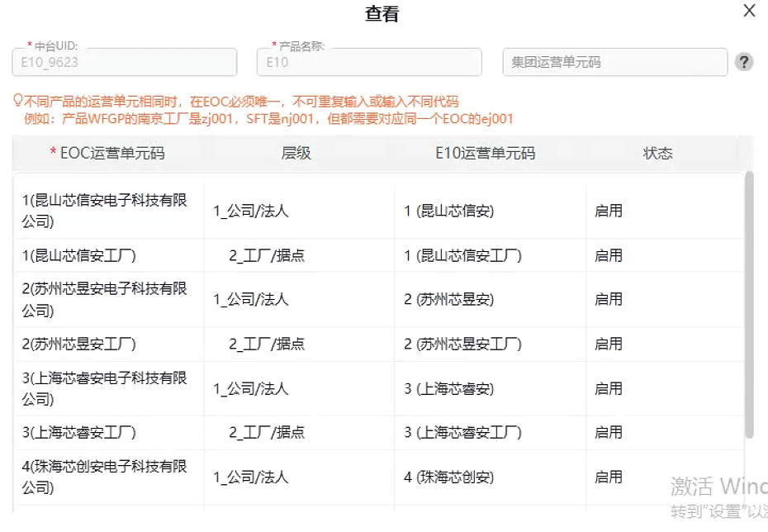Select the 2(苏州芯昱安工厂) EOC cell
Image resolution: width=768 pixels, height=532 pixels.
click(x=79, y=344)
